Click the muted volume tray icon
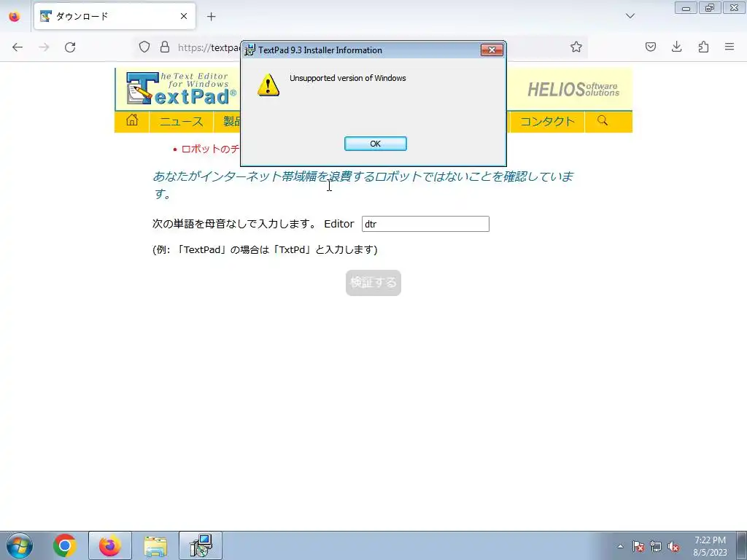 coord(673,546)
